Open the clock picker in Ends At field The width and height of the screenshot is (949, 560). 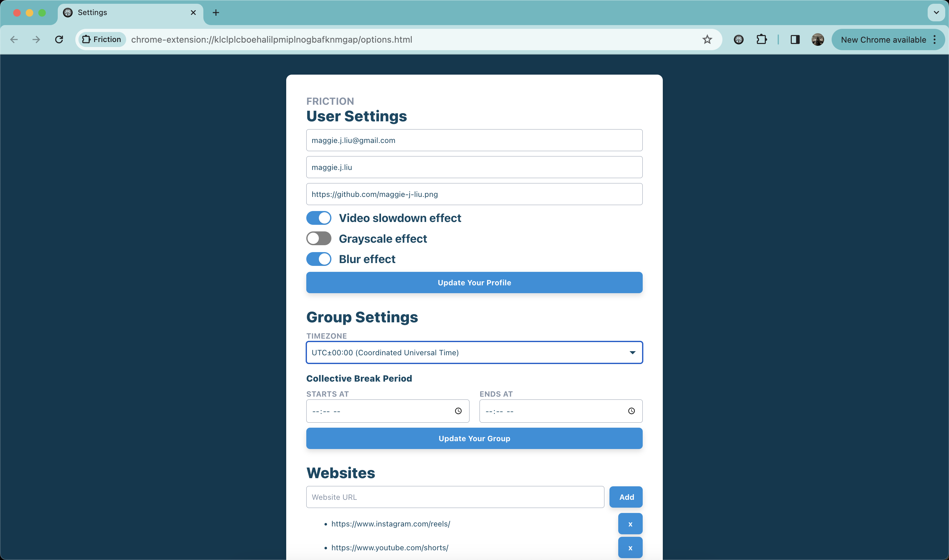point(631,411)
